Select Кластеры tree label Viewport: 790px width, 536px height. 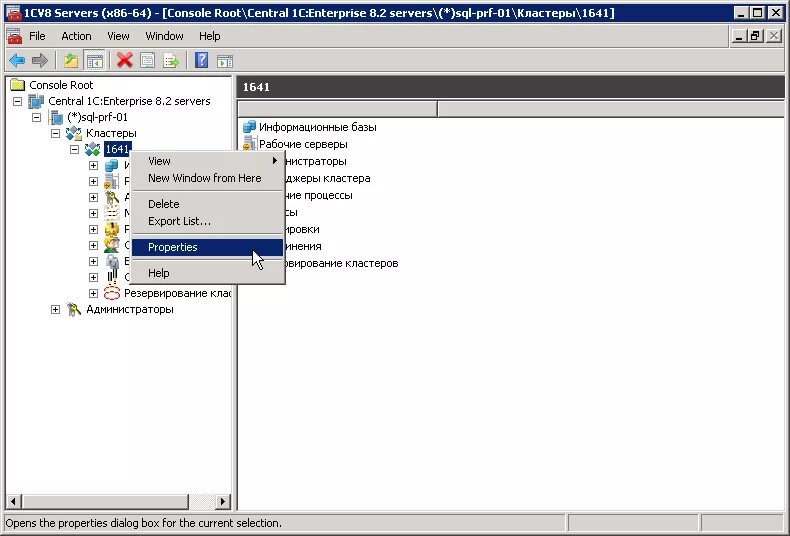(111, 133)
